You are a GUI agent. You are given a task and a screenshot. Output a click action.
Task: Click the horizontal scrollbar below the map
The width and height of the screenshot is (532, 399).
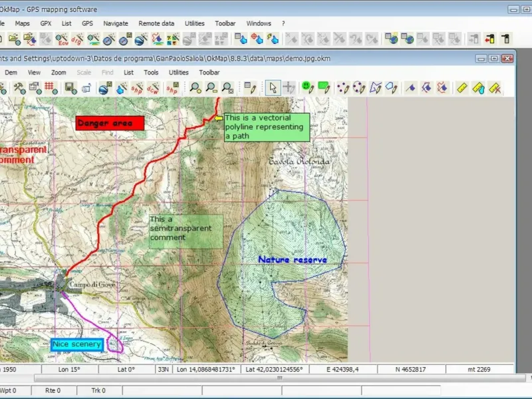(279, 378)
